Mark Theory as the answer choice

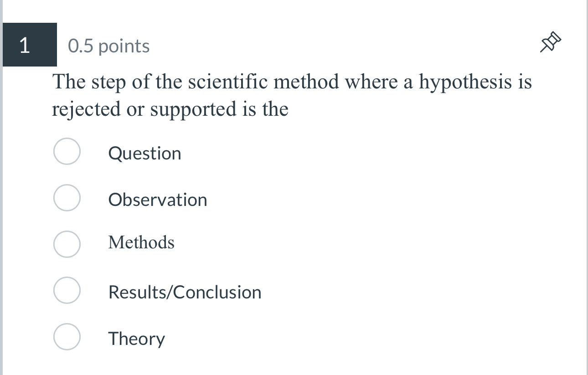pos(67,337)
